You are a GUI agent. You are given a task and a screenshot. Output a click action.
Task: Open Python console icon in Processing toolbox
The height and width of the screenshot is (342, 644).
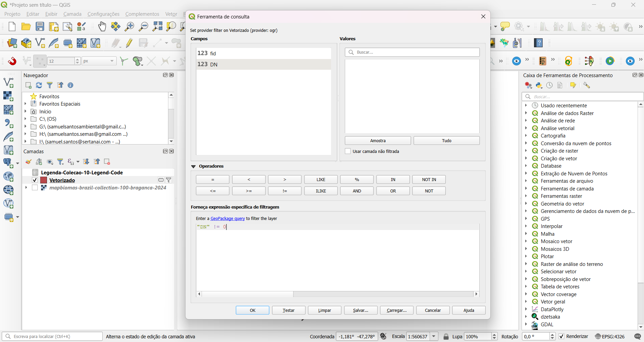coord(539,85)
